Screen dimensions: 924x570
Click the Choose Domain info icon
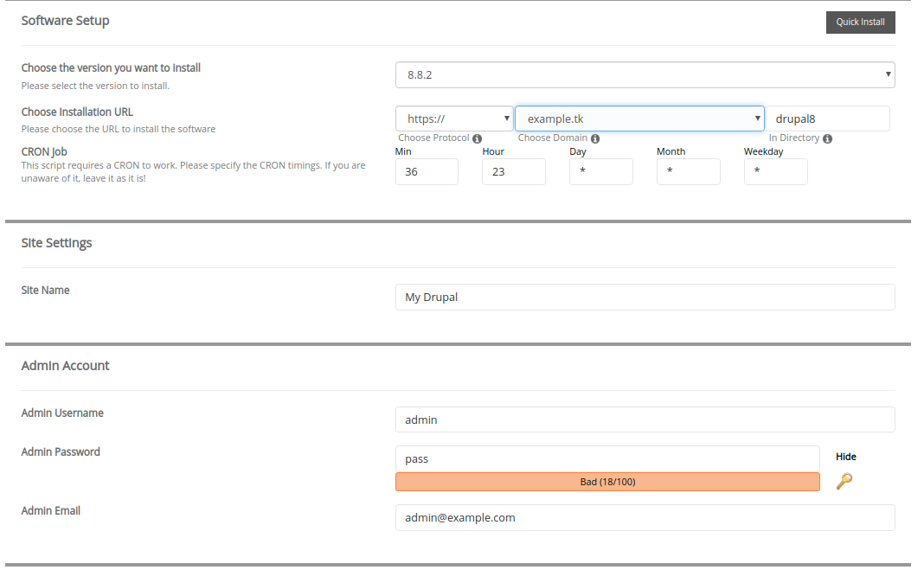[x=595, y=138]
